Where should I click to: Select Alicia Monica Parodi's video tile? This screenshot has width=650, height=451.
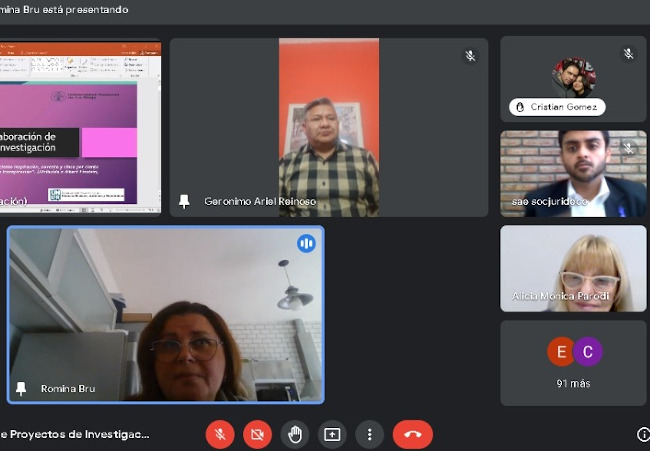click(x=573, y=268)
